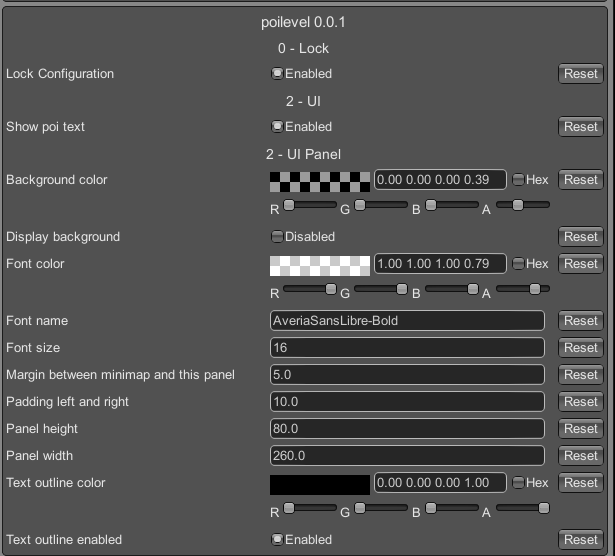The image size is (615, 556).
Task: Click Background color G slider
Action: 381,205
